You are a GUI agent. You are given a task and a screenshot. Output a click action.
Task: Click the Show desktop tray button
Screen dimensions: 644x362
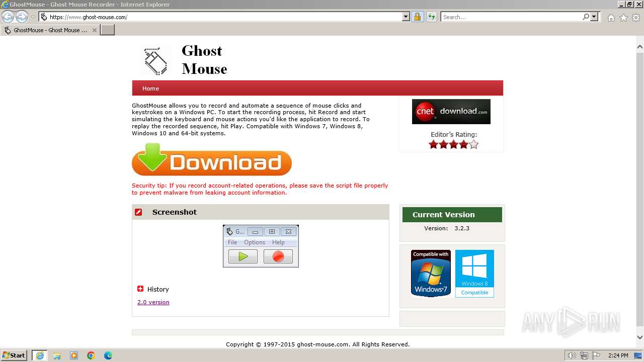tap(638, 355)
